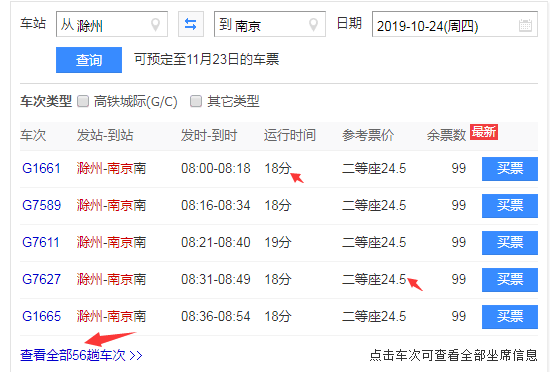
Task: Click the 车次 column header
Action: [33, 135]
